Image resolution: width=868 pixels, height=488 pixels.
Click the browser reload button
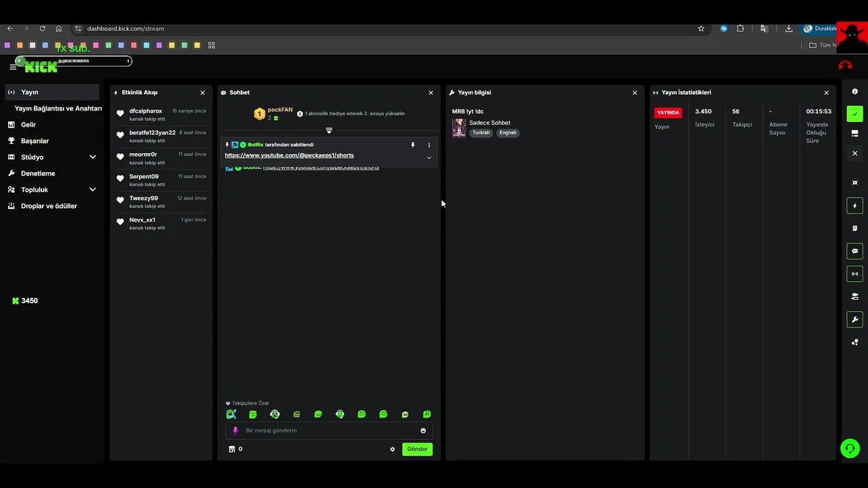pos(42,28)
